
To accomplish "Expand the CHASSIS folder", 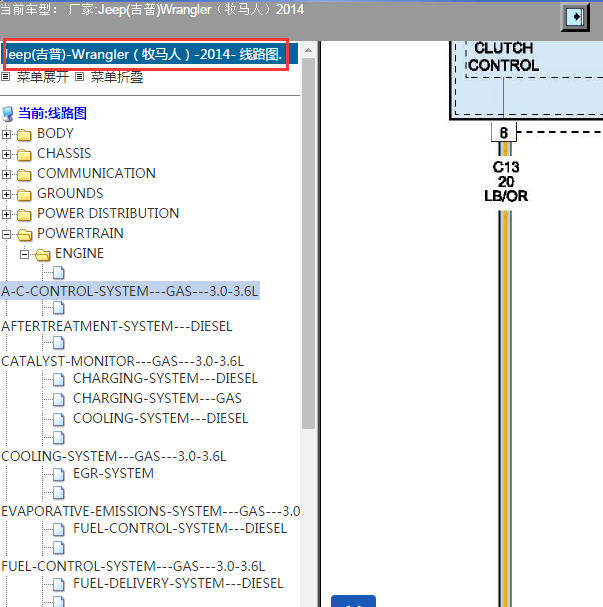I will click(6, 154).
